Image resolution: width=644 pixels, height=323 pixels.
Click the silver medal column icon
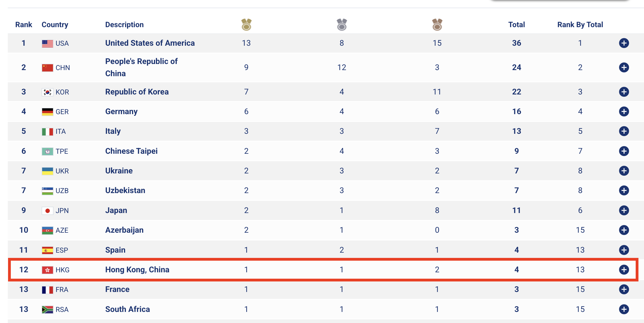click(x=342, y=25)
